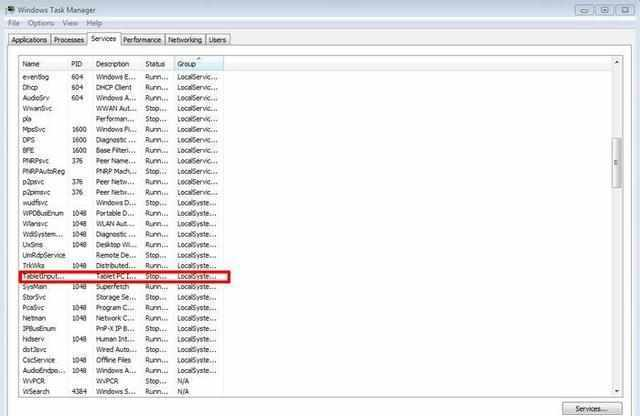Select the p2psvc service row
The image size is (640, 416).
pyautogui.click(x=121, y=182)
